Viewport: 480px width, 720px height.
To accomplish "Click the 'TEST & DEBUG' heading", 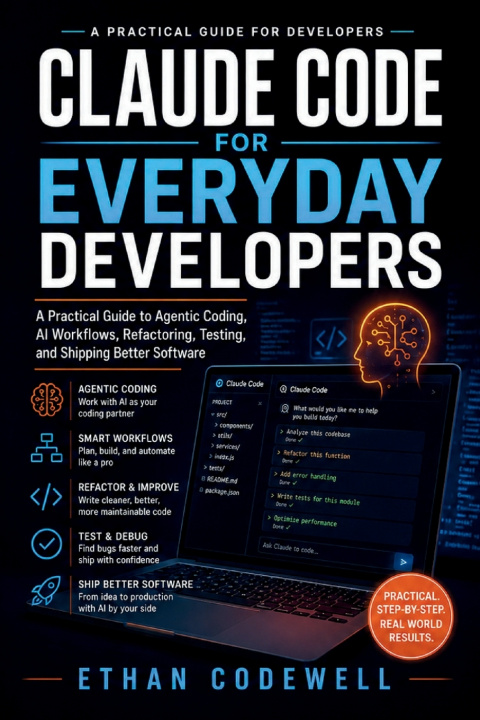I will pyautogui.click(x=113, y=536).
